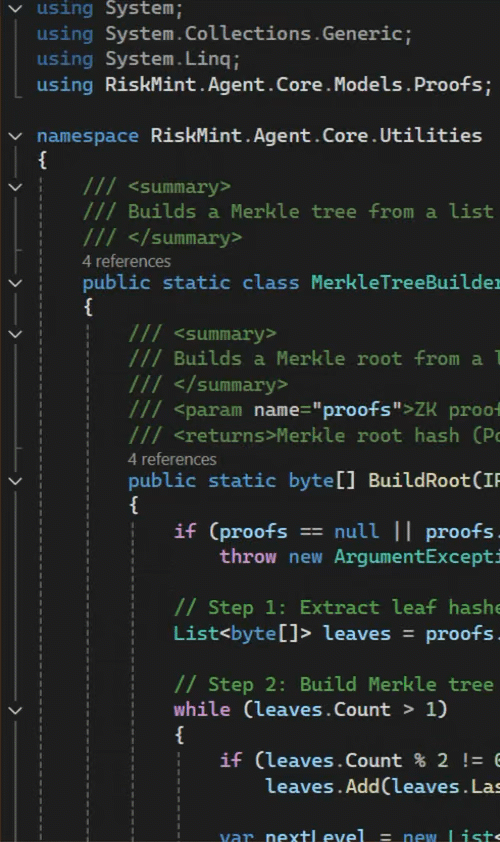Click 'leaves.Add(leaves.Las' statement
Viewport: 500px width, 842px height.
tap(382, 787)
